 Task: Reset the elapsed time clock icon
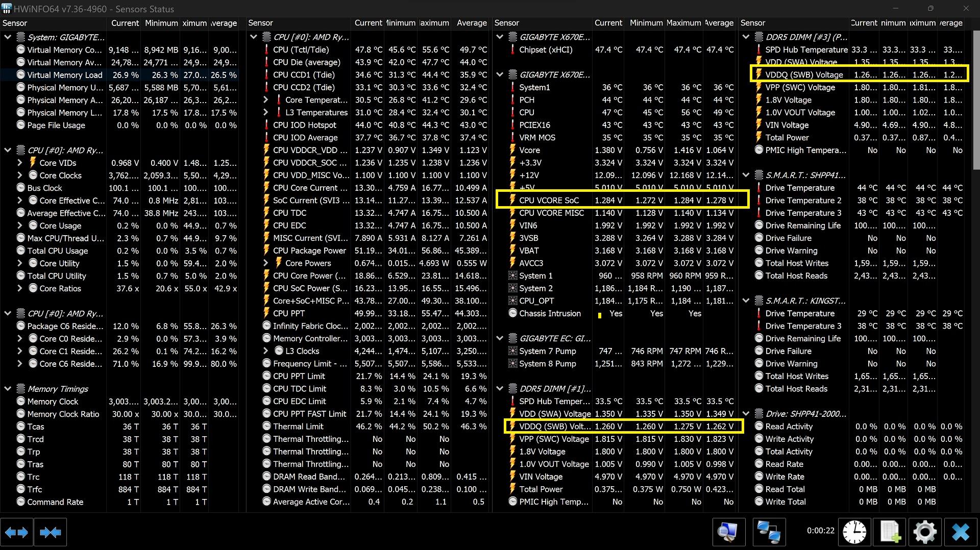point(854,532)
